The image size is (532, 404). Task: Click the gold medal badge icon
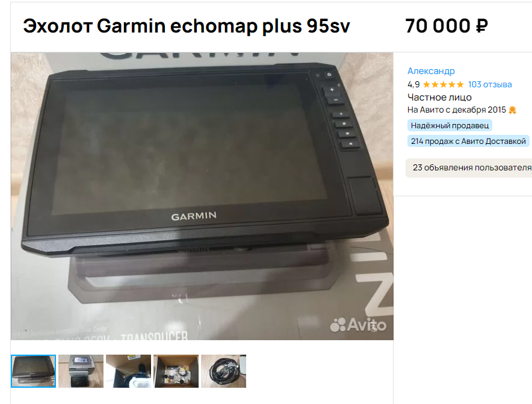(x=512, y=110)
